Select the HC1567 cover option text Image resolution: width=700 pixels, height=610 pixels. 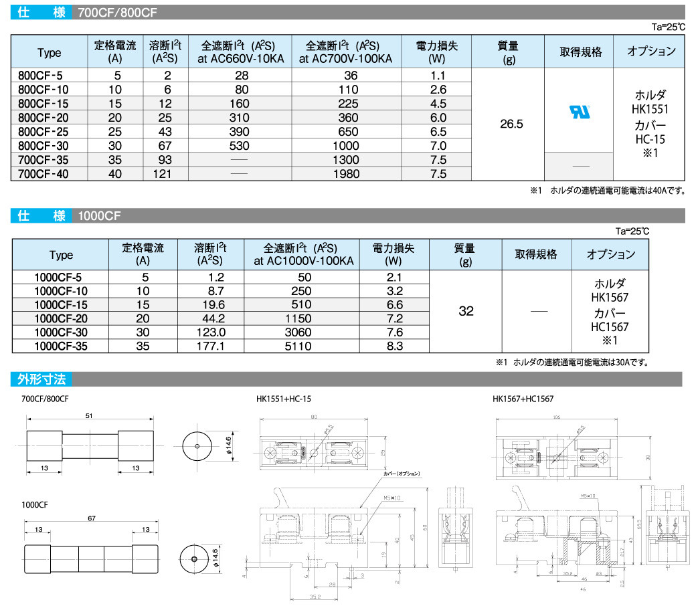pos(610,327)
